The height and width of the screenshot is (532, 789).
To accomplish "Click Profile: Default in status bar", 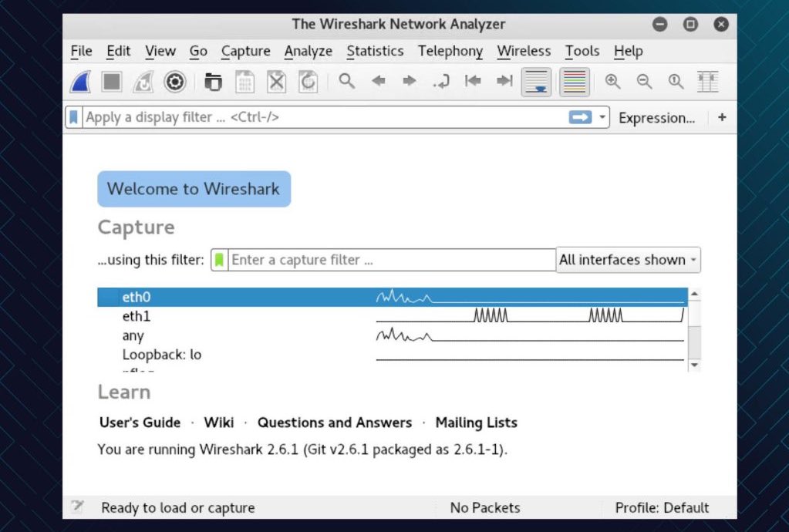I will (662, 508).
